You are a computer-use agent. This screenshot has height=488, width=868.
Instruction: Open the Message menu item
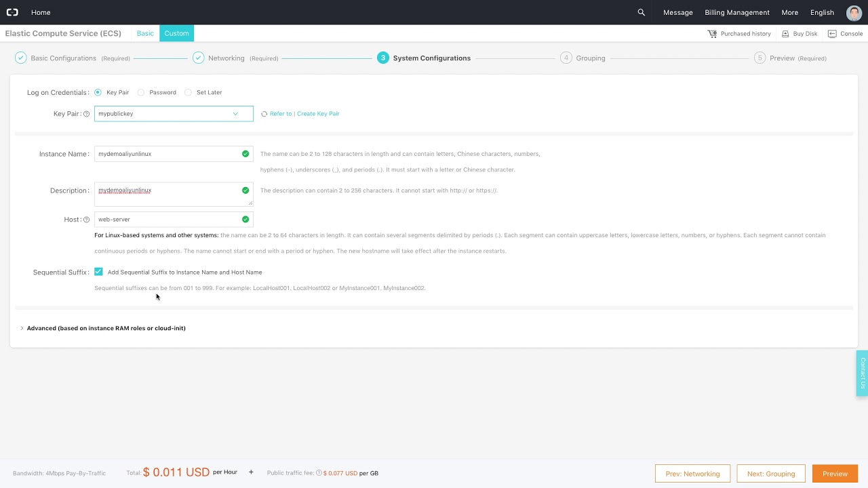click(678, 12)
